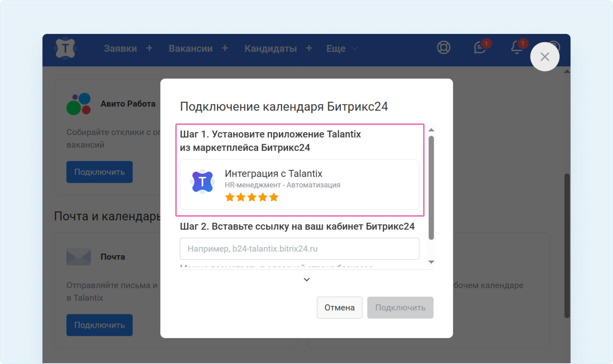Click the five-star rating of the Talantix app
The height and width of the screenshot is (364, 613).
tap(252, 197)
